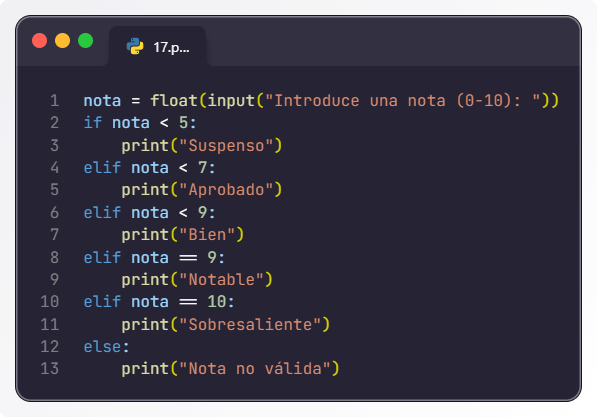The image size is (597, 417).
Task: Click the if keyword on line 2
Action: tap(93, 123)
